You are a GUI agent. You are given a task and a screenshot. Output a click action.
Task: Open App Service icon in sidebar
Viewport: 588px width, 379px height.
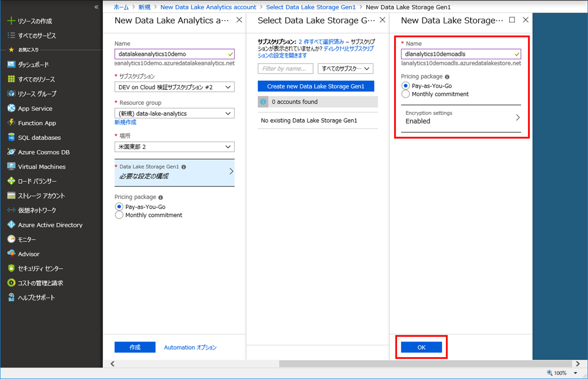pos(11,108)
